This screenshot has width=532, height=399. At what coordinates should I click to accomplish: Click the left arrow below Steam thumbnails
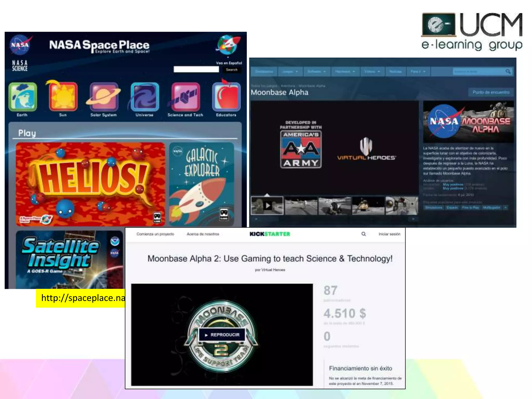256,219
